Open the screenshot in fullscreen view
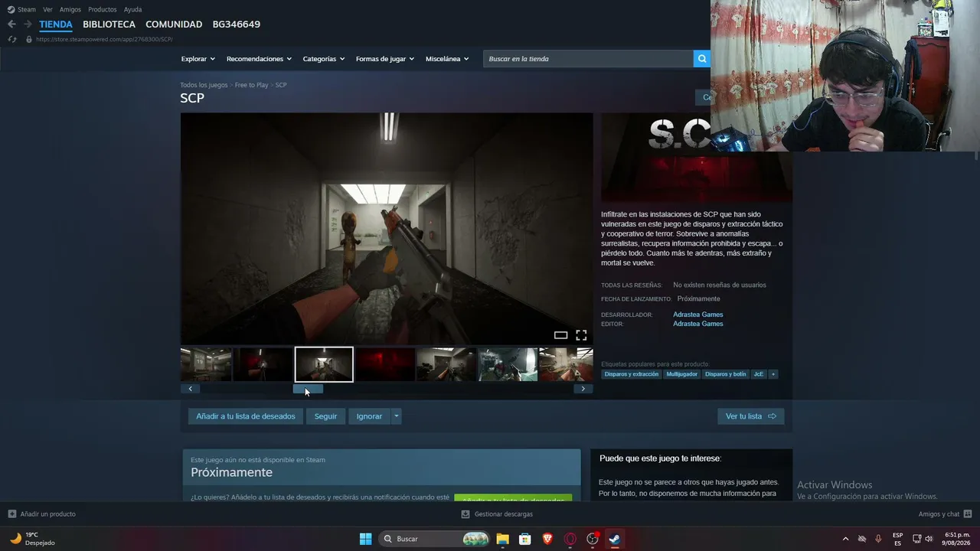 pos(581,335)
